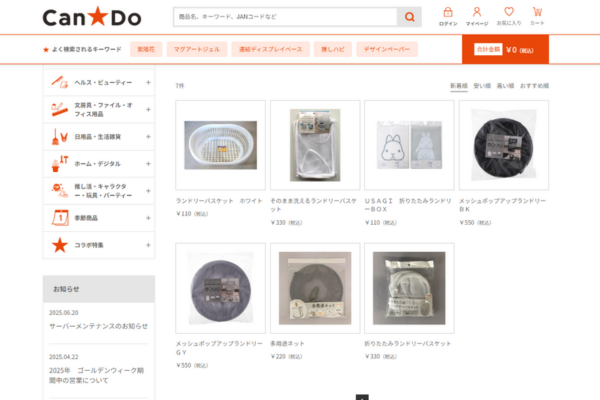The height and width of the screenshot is (400, 600).
Task: Select マグアートジェル keyword tag
Action: [197, 49]
